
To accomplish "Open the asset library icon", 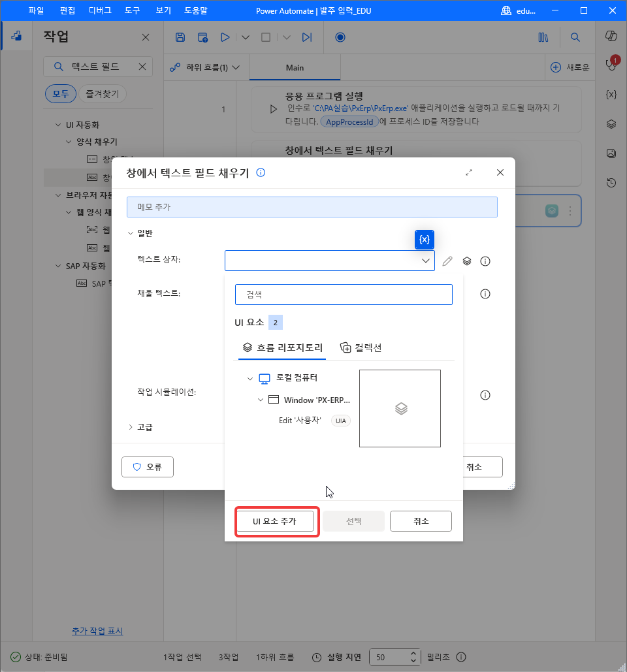I will point(543,37).
